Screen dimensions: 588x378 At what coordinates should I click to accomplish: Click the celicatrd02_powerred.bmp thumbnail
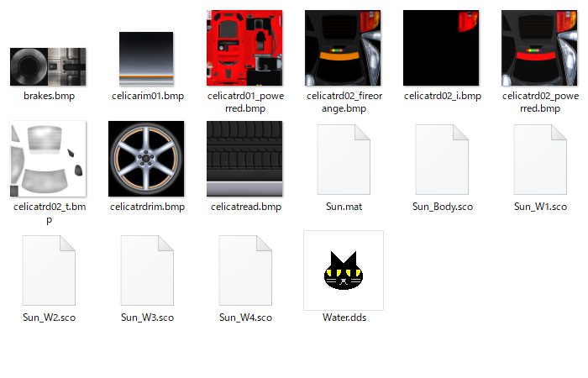point(540,49)
